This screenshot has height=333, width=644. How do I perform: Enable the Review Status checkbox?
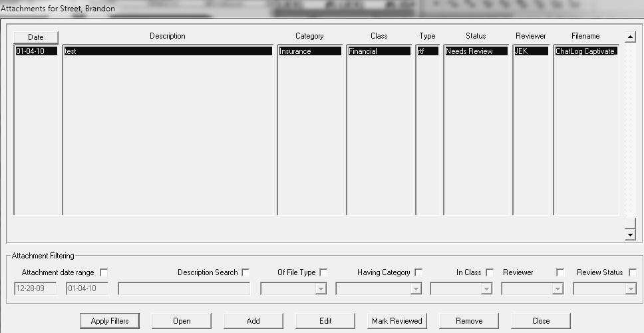(632, 272)
